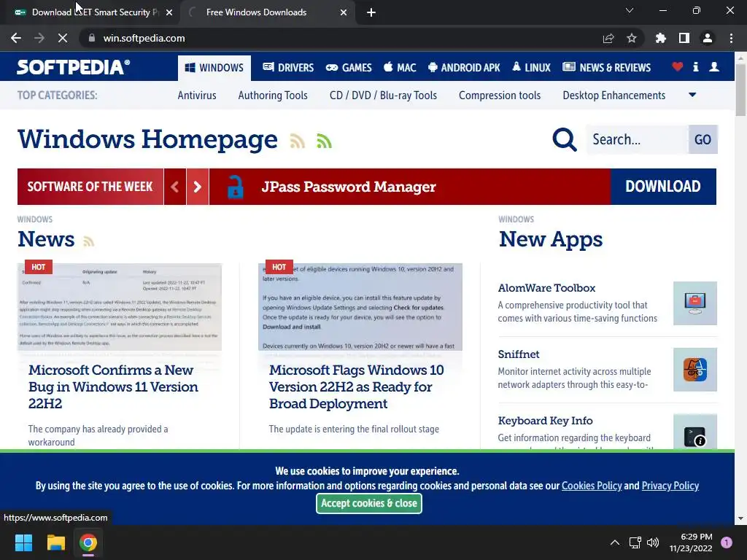Open Microsoft Confirms New Bug article headline
The height and width of the screenshot is (560, 747).
(113, 386)
